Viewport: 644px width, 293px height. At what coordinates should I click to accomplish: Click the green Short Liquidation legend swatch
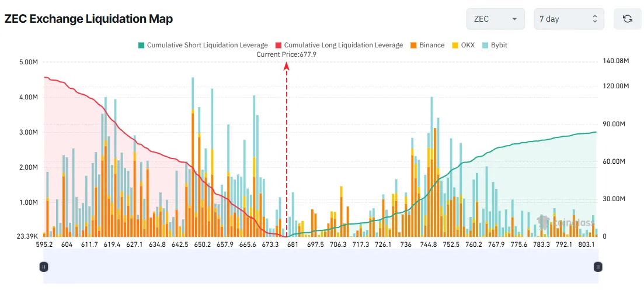point(141,45)
